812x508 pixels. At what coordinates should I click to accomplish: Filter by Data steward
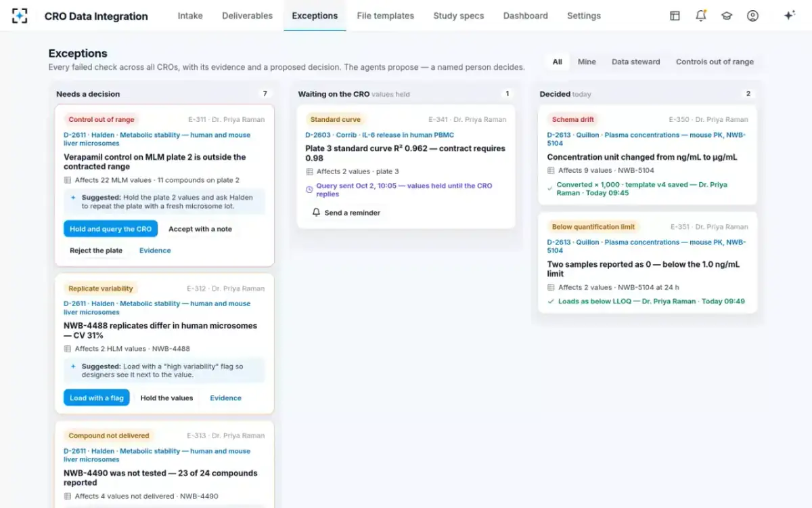(x=636, y=62)
